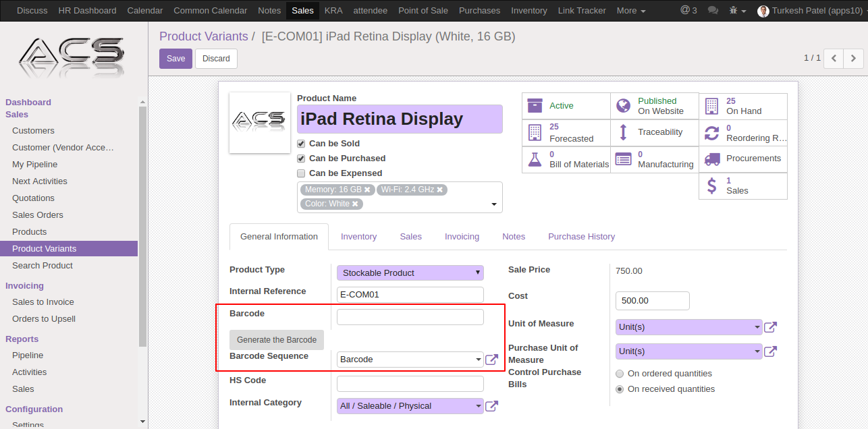Click the On Hand building icon
The image size is (868, 429).
tap(711, 106)
